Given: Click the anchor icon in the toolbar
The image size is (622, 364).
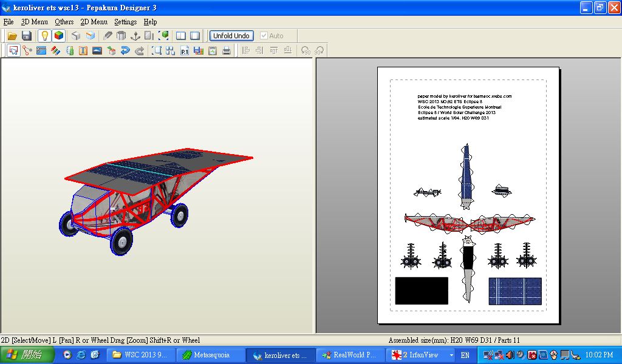Looking at the screenshot, I should pos(135,36).
